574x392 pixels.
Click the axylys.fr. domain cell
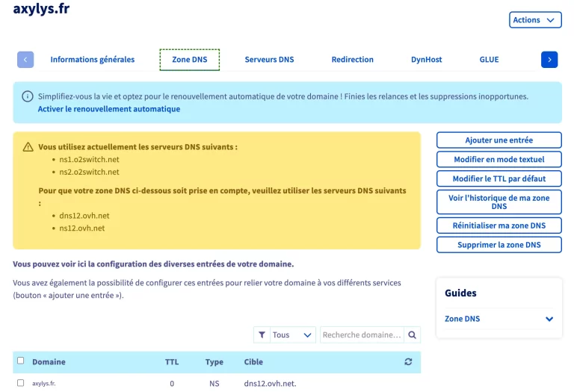point(44,384)
